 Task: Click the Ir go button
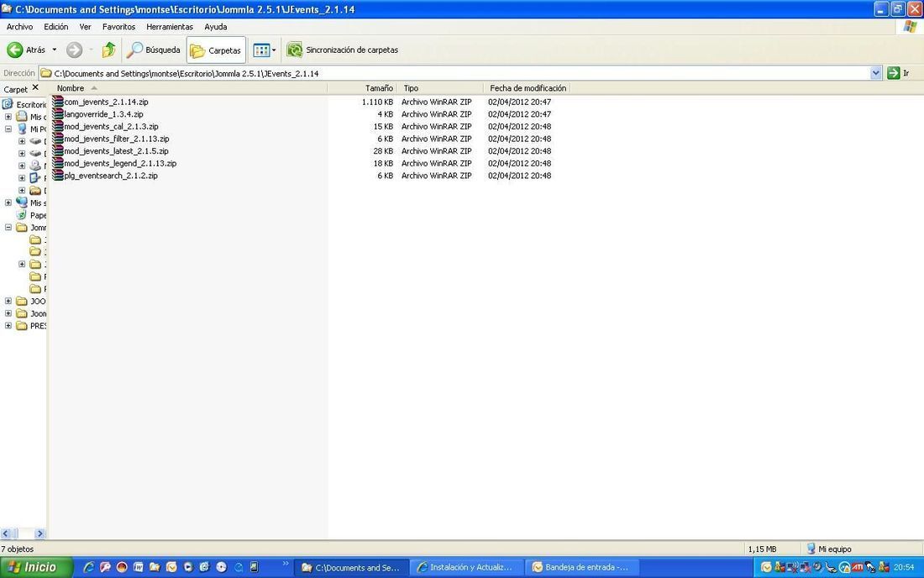point(900,73)
